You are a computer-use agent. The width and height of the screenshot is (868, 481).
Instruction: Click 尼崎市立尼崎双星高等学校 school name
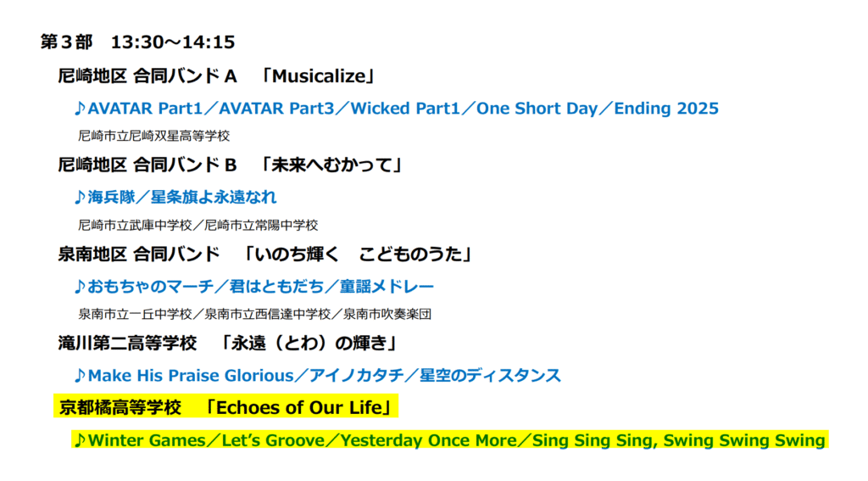click(x=154, y=136)
